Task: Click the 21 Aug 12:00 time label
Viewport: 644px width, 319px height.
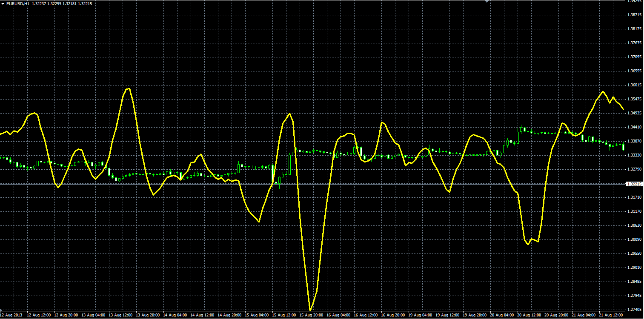Action: pos(611,315)
